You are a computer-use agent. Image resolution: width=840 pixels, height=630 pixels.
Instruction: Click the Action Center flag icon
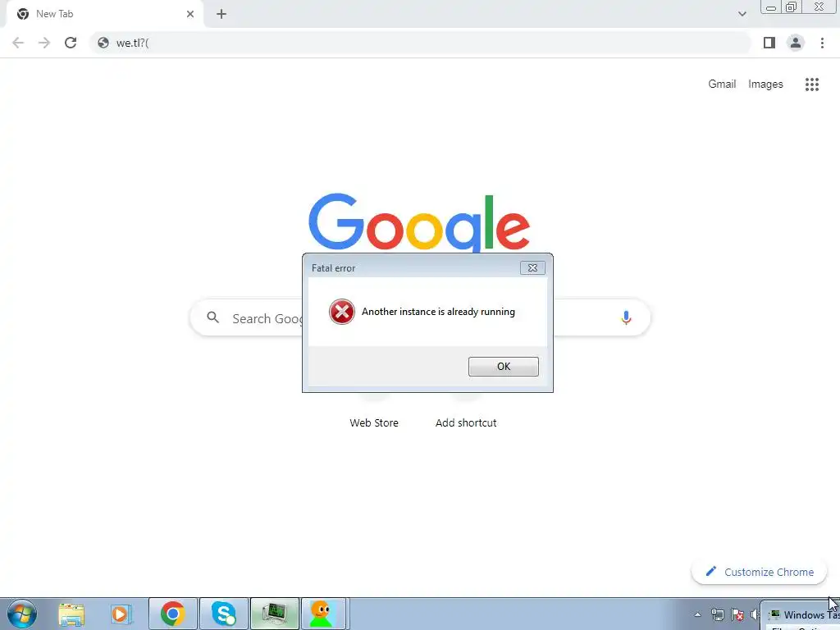point(737,614)
